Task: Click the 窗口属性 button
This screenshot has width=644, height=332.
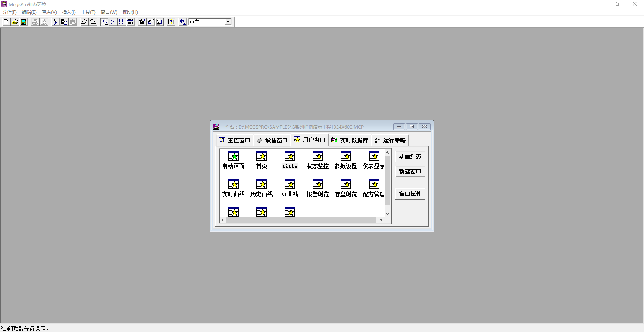Action: tap(410, 194)
